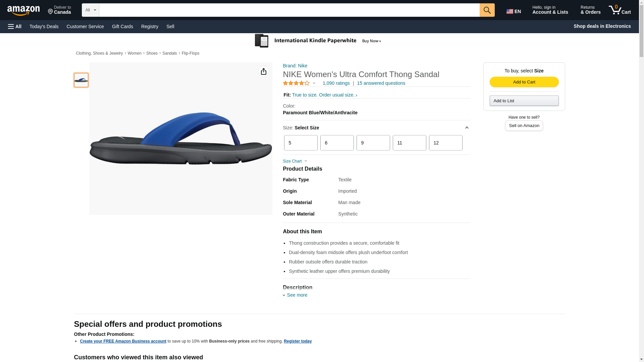644x362 pixels.
Task: Open Gift Cards in navigation
Action: tap(122, 26)
